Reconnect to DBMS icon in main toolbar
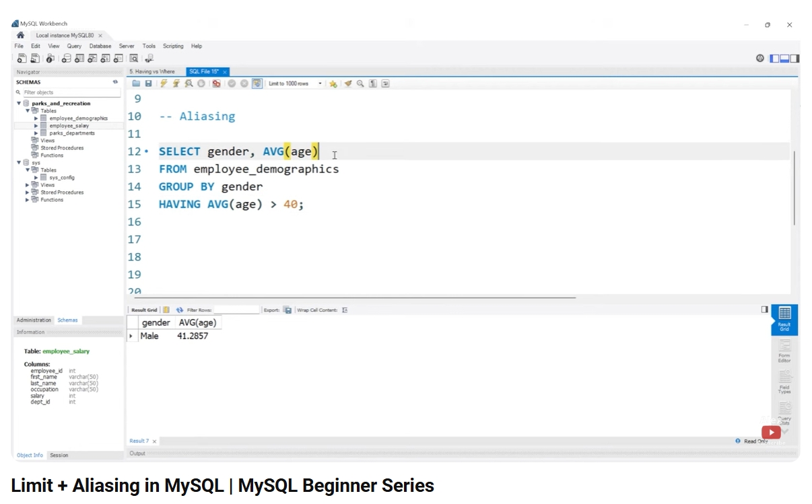This screenshot has width=812, height=504. pyautogui.click(x=149, y=59)
